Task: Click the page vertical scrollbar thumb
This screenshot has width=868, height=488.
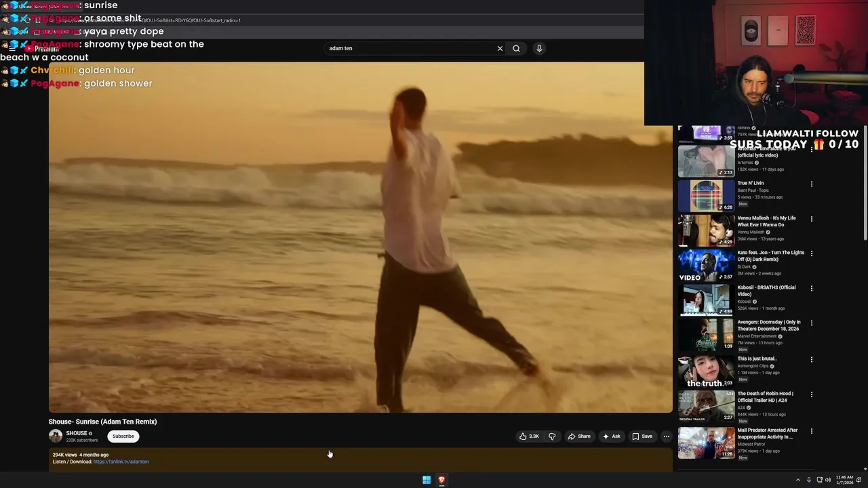Action: point(865,183)
